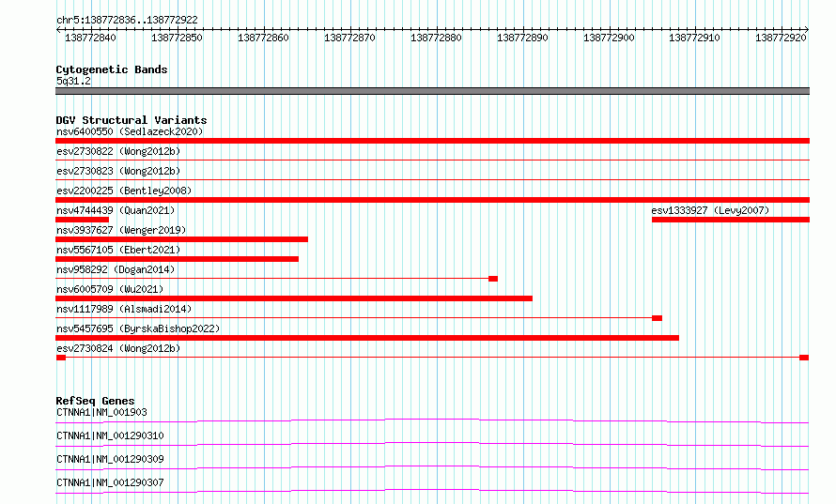Open the DGV Structural Variants track heading
Screen dimensions: 836x504
(132, 120)
